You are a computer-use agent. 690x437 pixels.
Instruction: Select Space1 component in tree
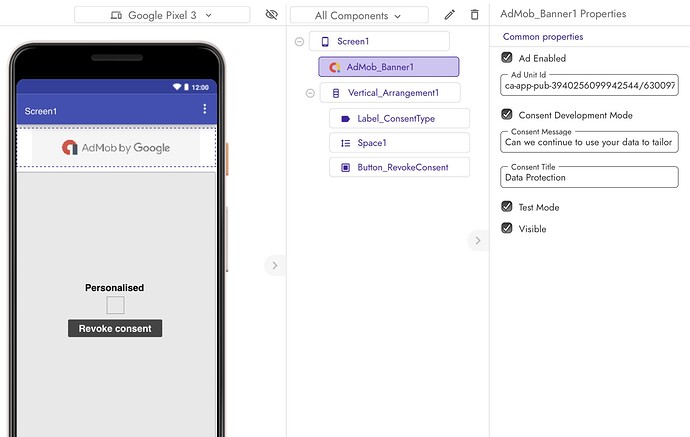398,143
